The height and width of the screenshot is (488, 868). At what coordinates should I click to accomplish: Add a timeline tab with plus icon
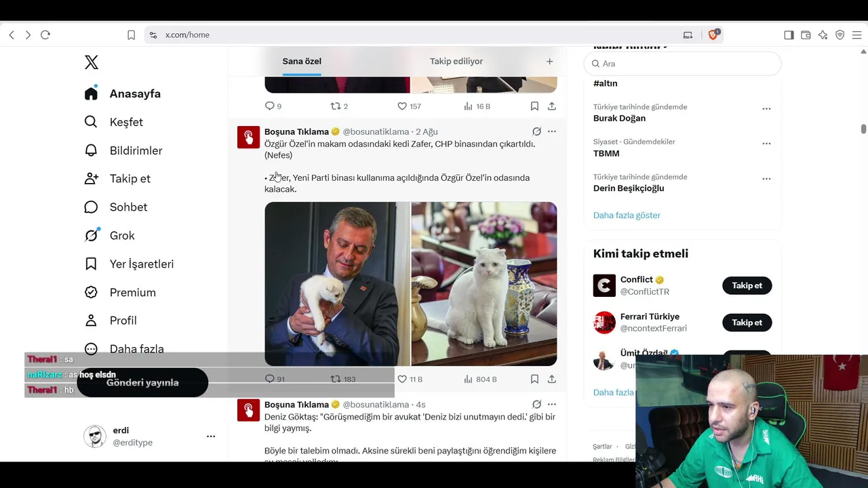click(550, 61)
